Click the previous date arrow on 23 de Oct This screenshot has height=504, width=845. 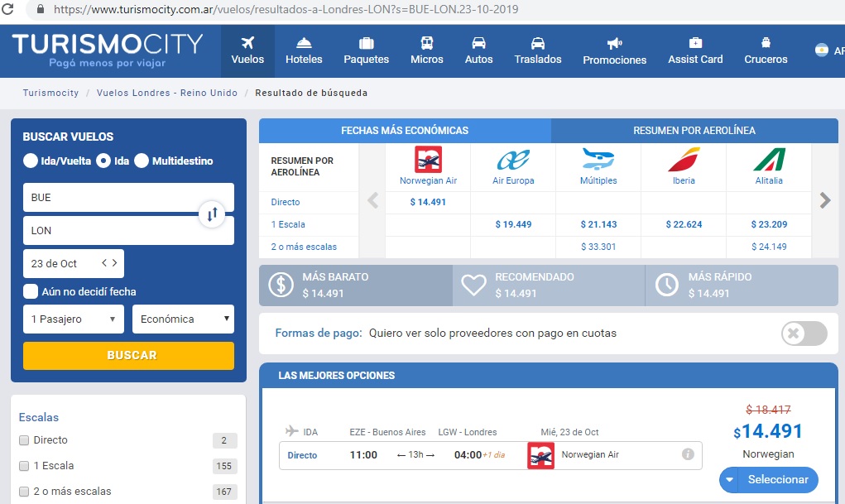pyautogui.click(x=104, y=263)
